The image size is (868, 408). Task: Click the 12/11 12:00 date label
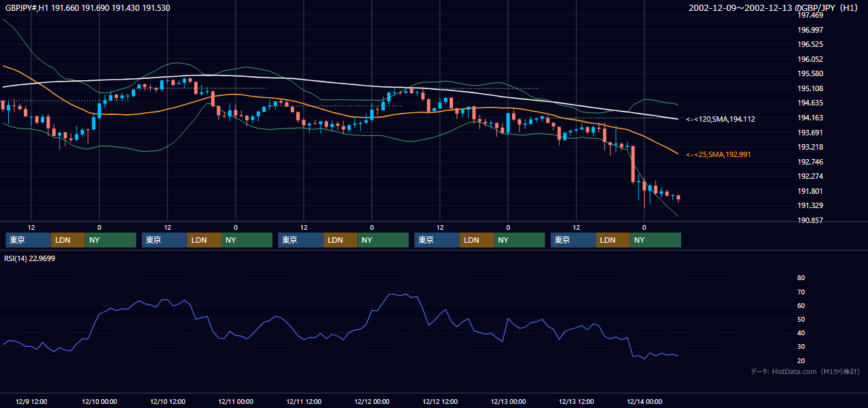coord(304,401)
